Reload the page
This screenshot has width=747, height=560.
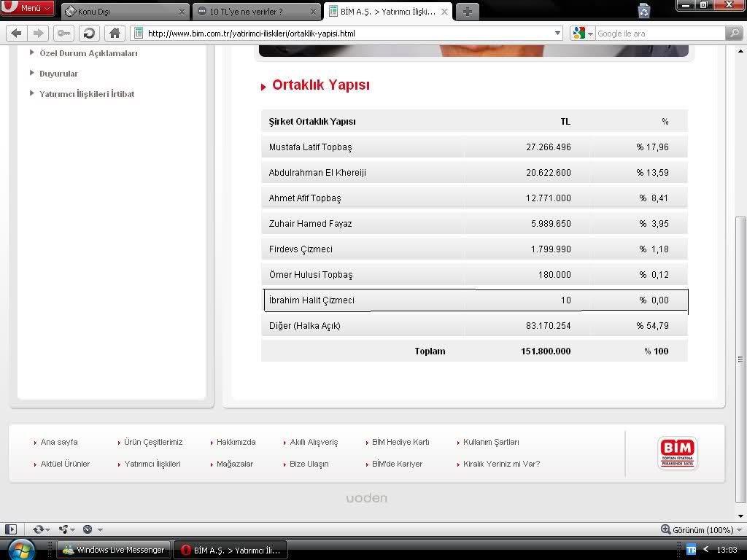pos(88,34)
